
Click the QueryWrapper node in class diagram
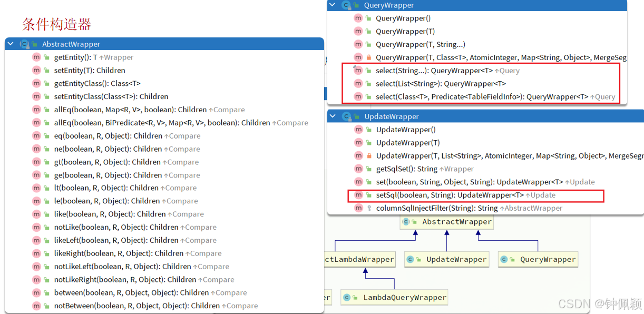(538, 259)
